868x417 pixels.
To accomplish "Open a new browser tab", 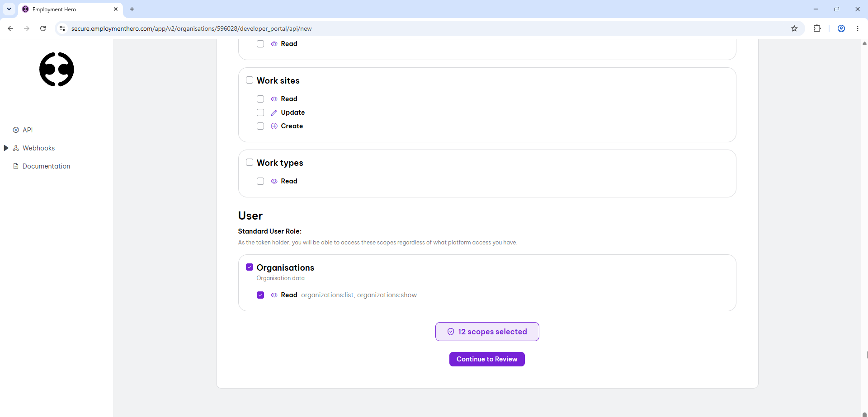I will click(x=132, y=9).
